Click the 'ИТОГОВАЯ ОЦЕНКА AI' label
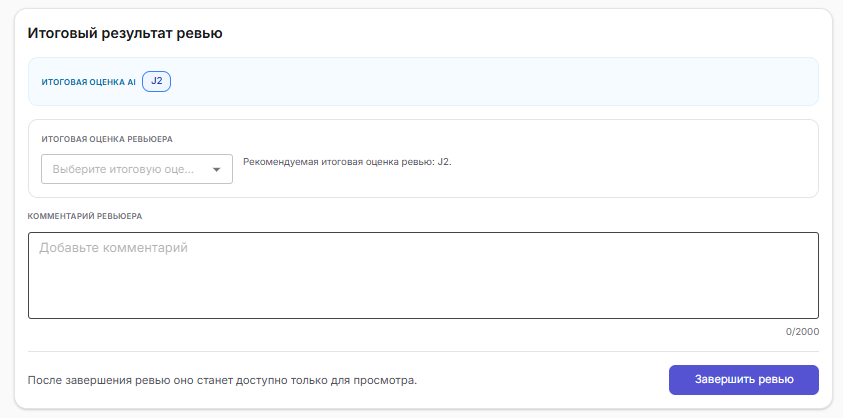 pyautogui.click(x=89, y=83)
